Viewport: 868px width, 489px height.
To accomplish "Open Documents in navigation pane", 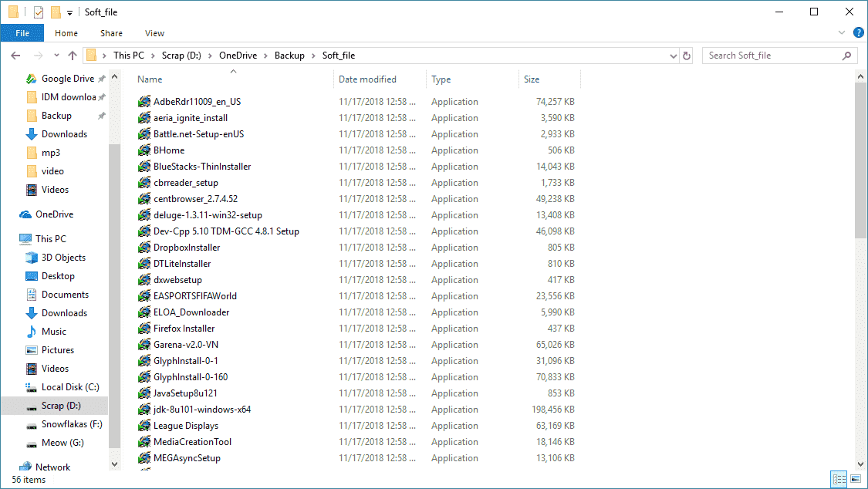I will point(65,295).
